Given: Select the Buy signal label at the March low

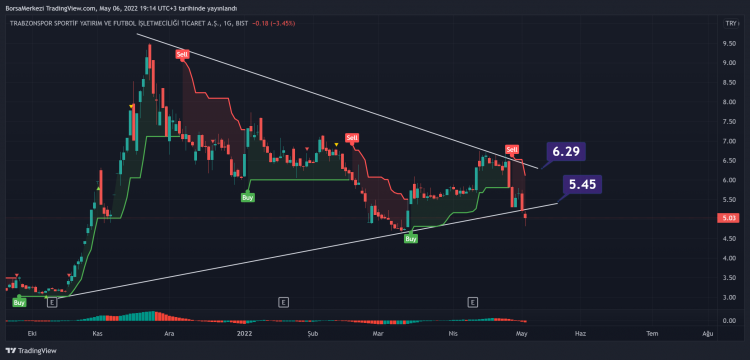Looking at the screenshot, I should pyautogui.click(x=410, y=238).
